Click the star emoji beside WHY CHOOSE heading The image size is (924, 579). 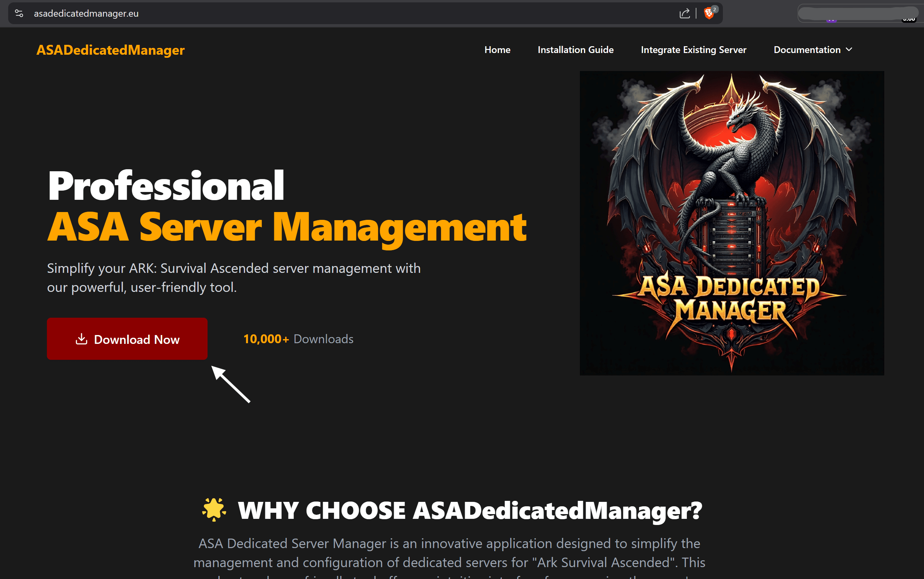point(214,510)
